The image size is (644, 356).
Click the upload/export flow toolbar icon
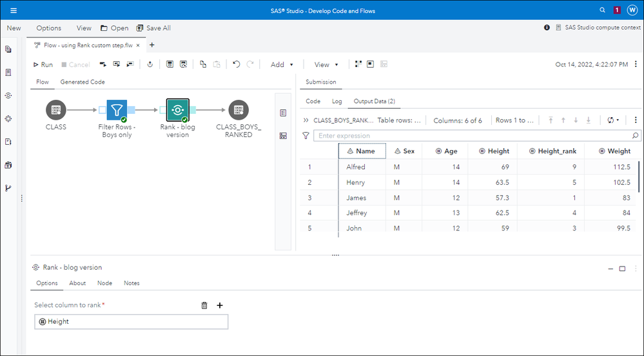coord(150,64)
